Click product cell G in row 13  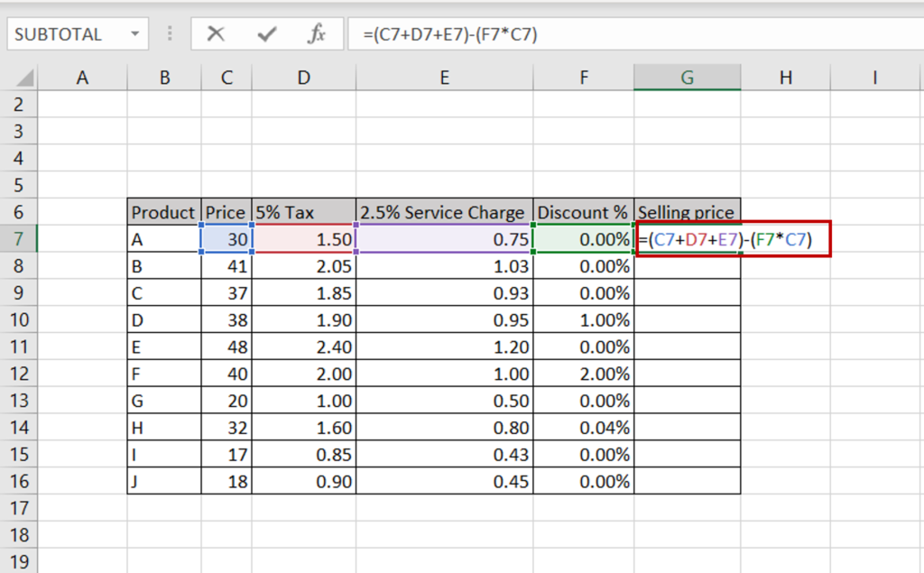pyautogui.click(x=164, y=401)
